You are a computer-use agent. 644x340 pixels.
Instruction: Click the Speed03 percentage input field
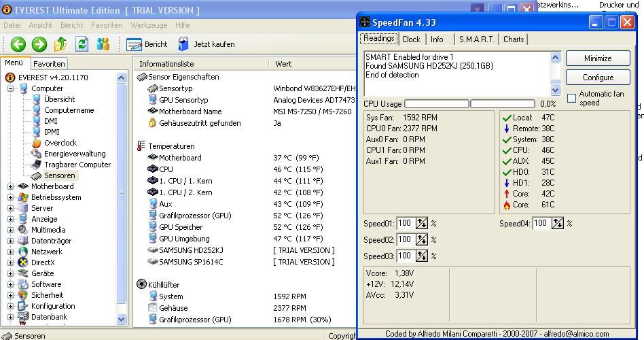(x=406, y=256)
